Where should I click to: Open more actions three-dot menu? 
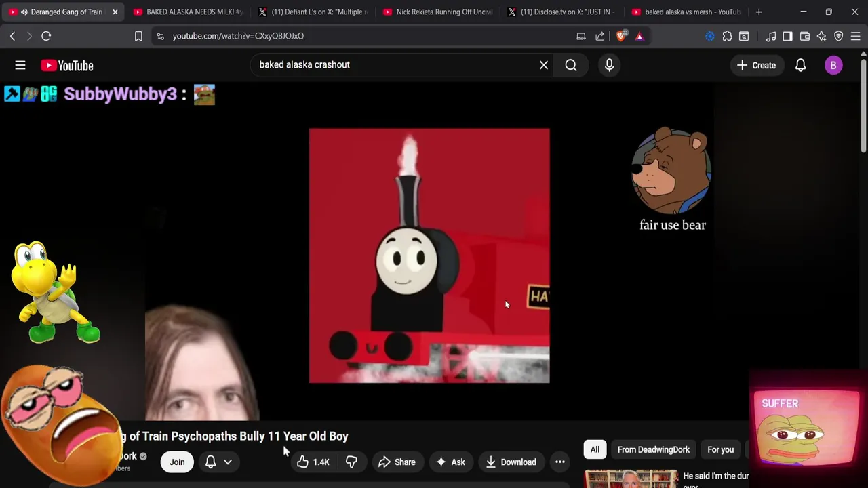(559, 462)
